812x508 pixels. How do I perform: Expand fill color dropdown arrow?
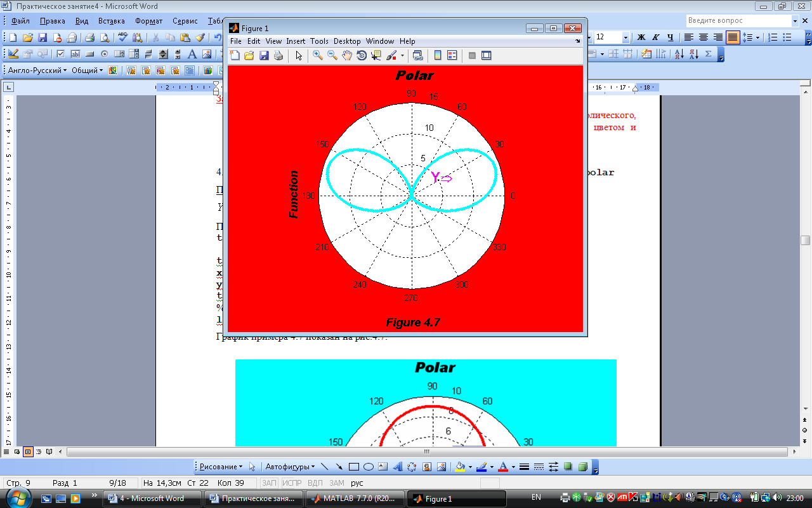click(470, 467)
